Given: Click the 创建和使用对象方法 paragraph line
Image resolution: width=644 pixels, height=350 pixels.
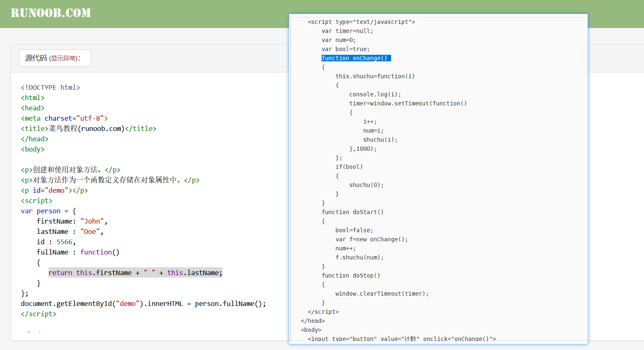Looking at the screenshot, I should click(x=71, y=170).
